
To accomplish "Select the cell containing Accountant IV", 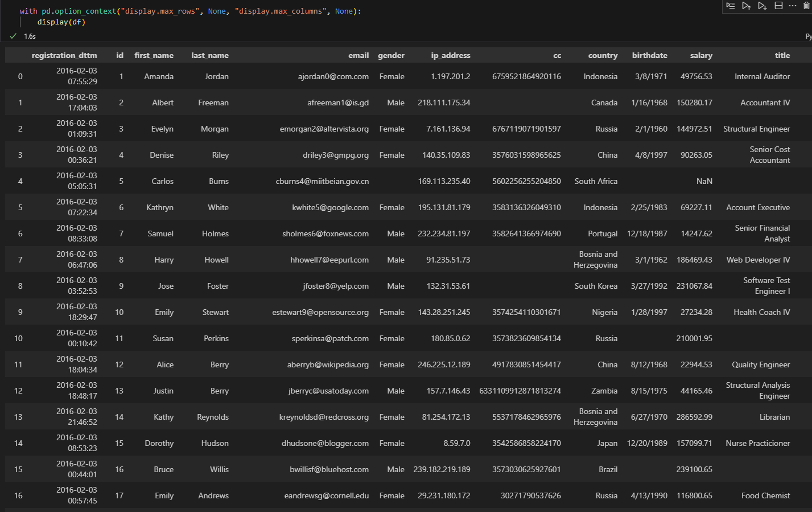I will [x=765, y=103].
